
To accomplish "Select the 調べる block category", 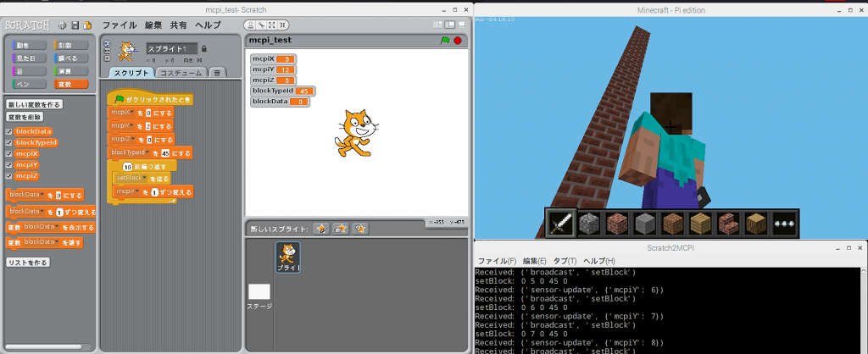I will (71, 58).
